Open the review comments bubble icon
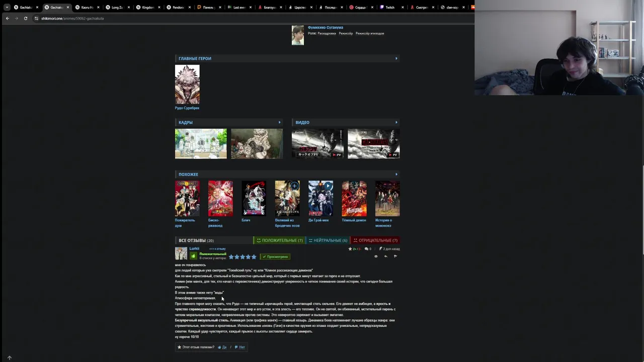This screenshot has width=644, height=362. click(366, 249)
